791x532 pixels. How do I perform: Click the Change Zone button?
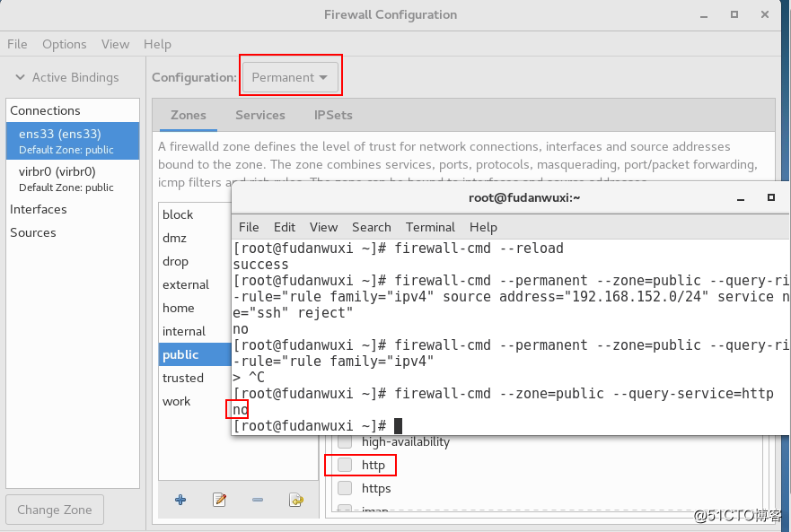pos(55,510)
